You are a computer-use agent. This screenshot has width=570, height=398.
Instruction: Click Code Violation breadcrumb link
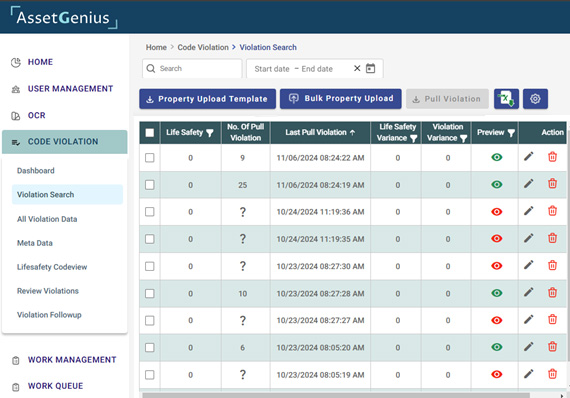203,47
